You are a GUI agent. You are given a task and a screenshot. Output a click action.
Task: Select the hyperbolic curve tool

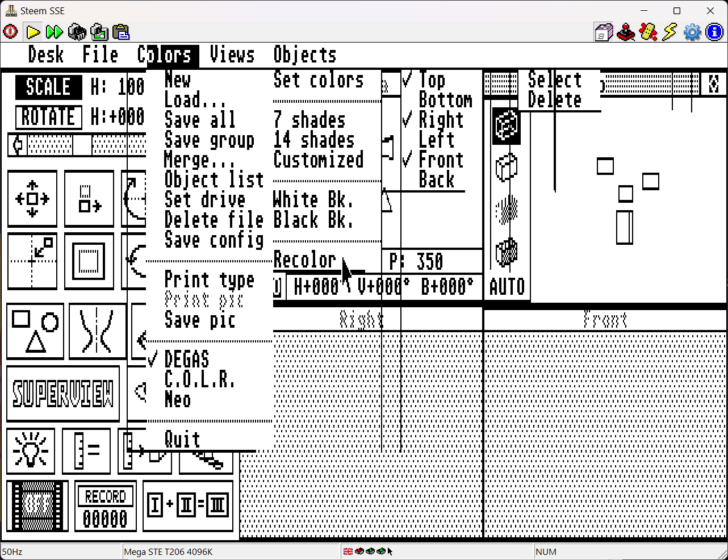pyautogui.click(x=97, y=331)
